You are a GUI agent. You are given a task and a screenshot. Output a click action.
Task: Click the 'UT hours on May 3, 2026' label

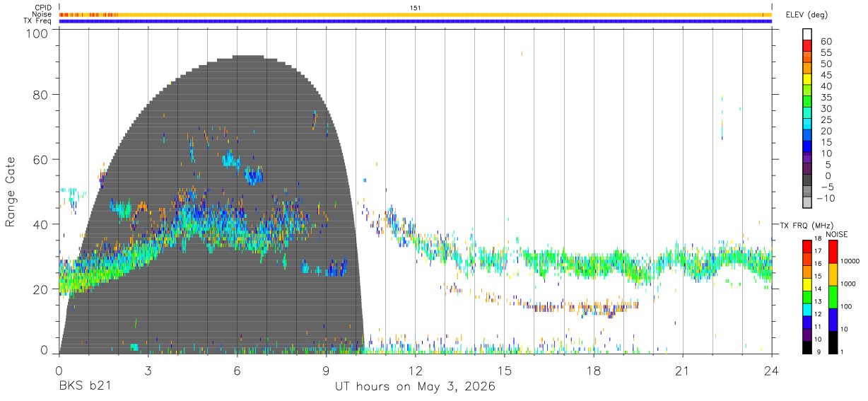pos(415,387)
